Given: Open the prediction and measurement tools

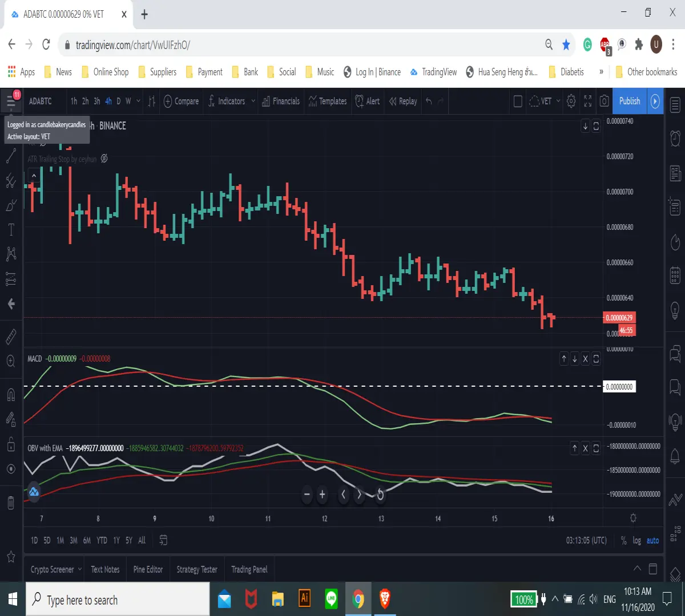Looking at the screenshot, I should coord(11,279).
